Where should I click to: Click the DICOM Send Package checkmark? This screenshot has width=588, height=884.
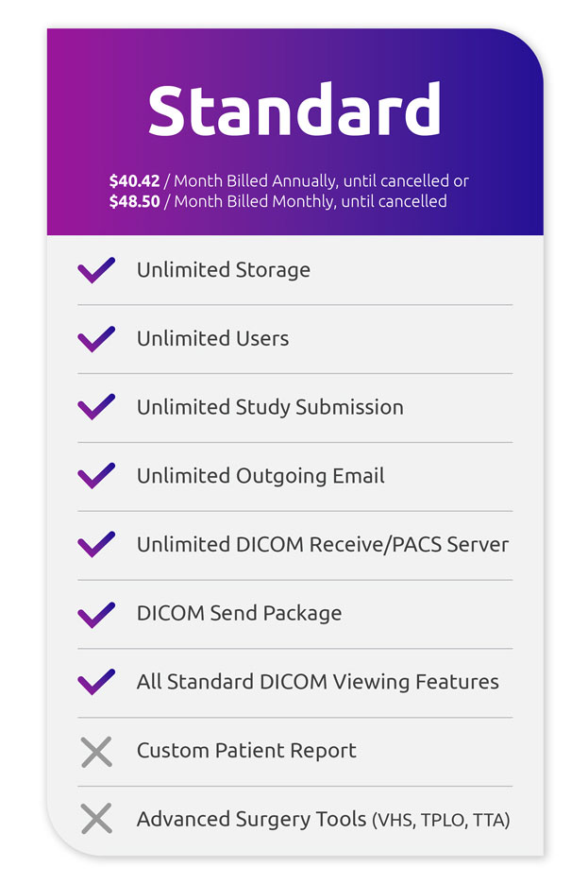click(96, 614)
